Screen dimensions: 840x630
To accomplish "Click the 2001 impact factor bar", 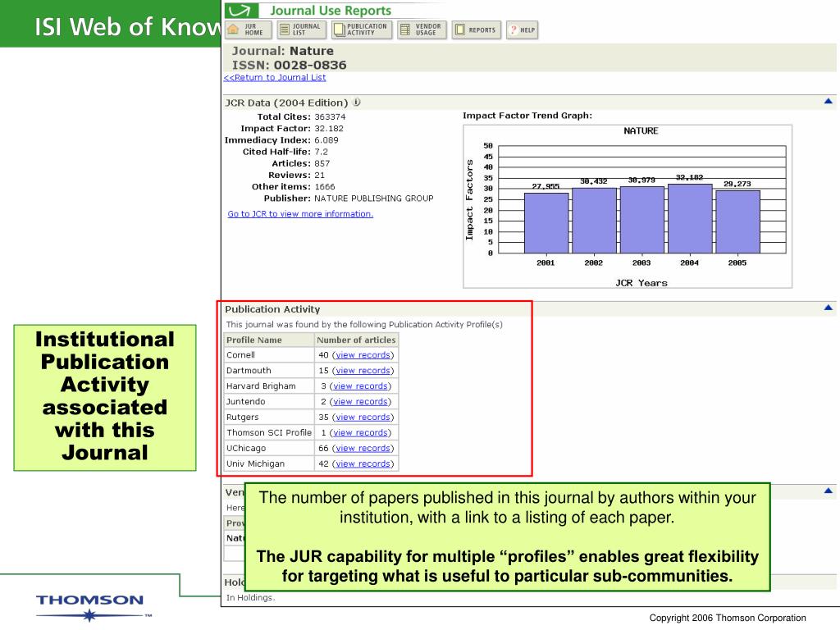I will click(x=546, y=223).
